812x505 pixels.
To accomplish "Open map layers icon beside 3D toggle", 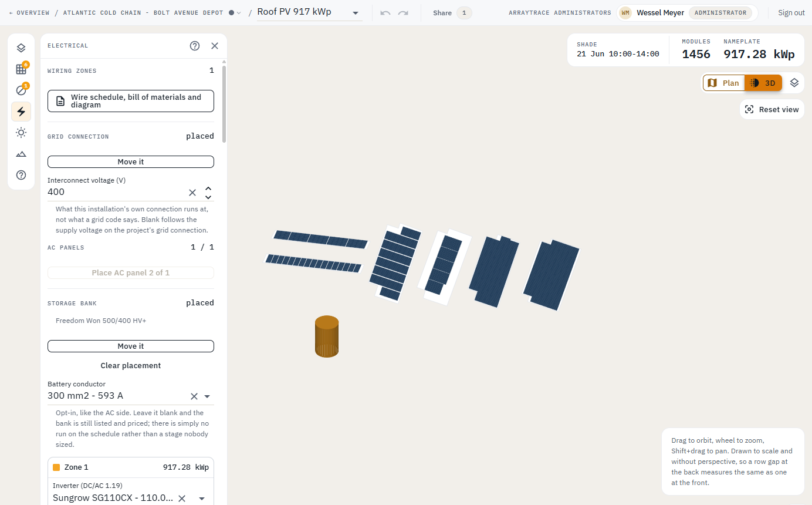I will click(x=794, y=83).
